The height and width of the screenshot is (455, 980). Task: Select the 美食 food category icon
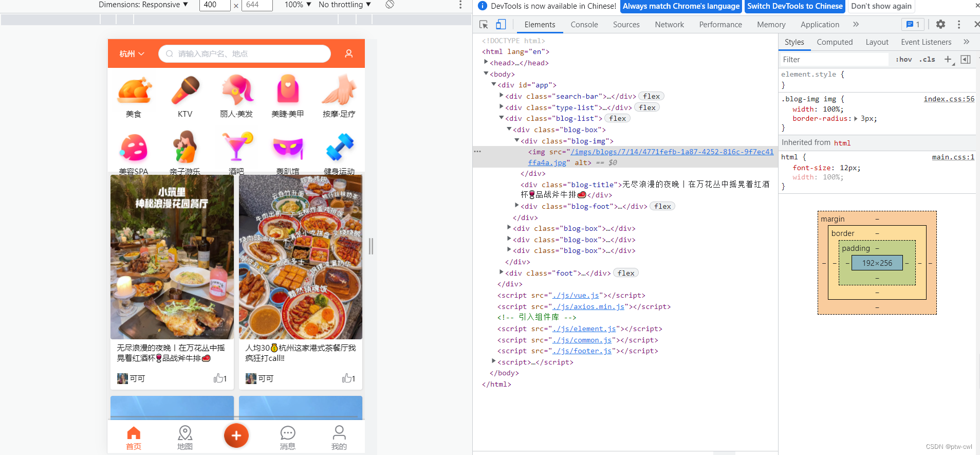(134, 90)
